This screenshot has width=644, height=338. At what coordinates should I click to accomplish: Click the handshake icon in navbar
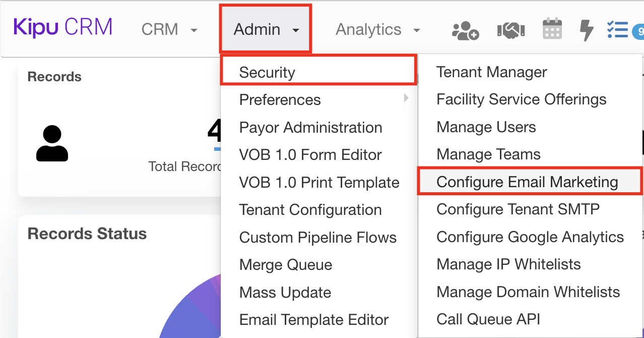[x=510, y=30]
